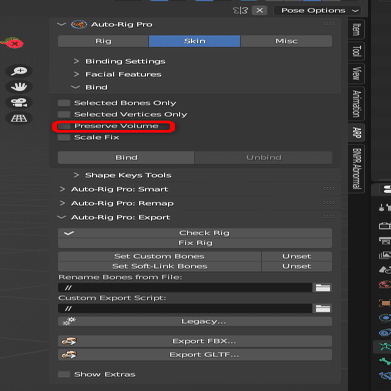This screenshot has height=391, width=391.
Task: Open View Layer properties icon
Action: 385,255
